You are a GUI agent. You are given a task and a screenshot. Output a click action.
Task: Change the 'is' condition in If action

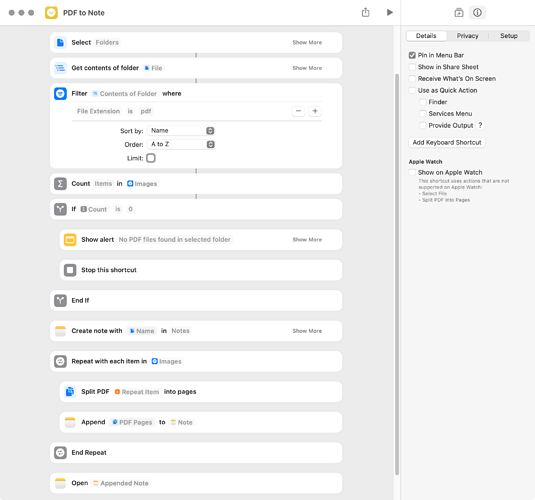(118, 209)
